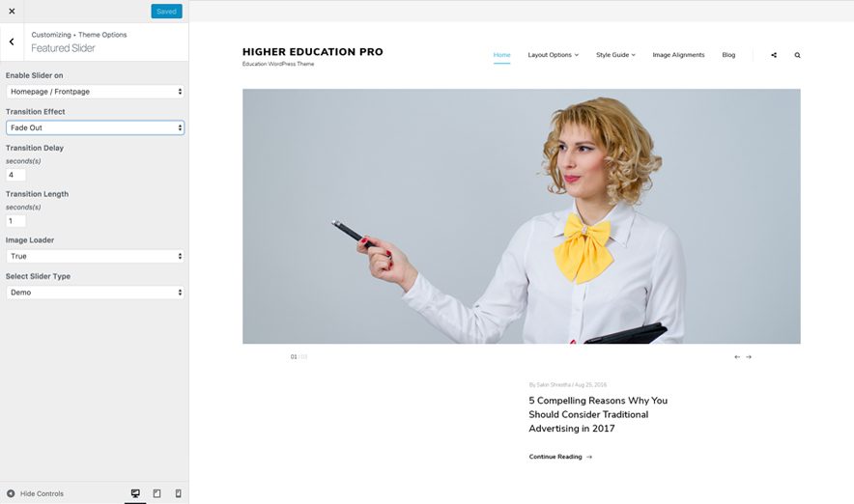This screenshot has height=504, width=854.
Task: Close the Customizer with the X icon
Action: coord(12,12)
